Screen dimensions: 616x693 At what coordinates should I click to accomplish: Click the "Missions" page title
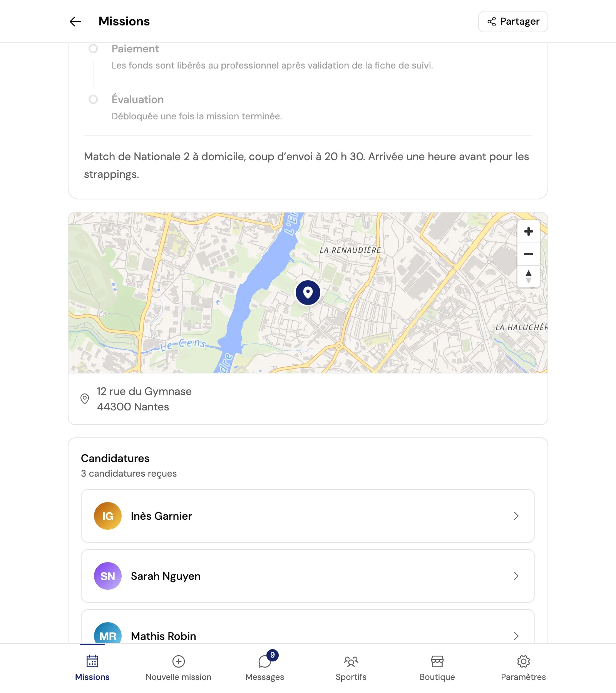[x=124, y=21]
